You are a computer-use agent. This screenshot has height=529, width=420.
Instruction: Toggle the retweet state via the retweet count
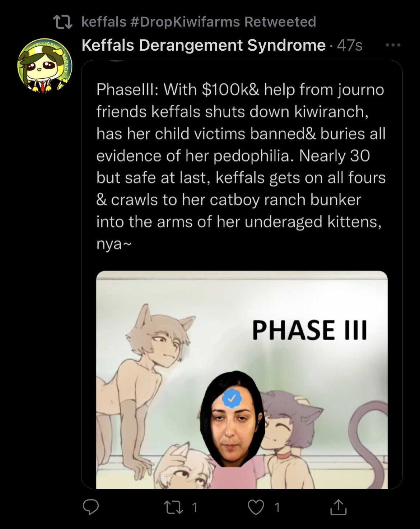pos(194,507)
